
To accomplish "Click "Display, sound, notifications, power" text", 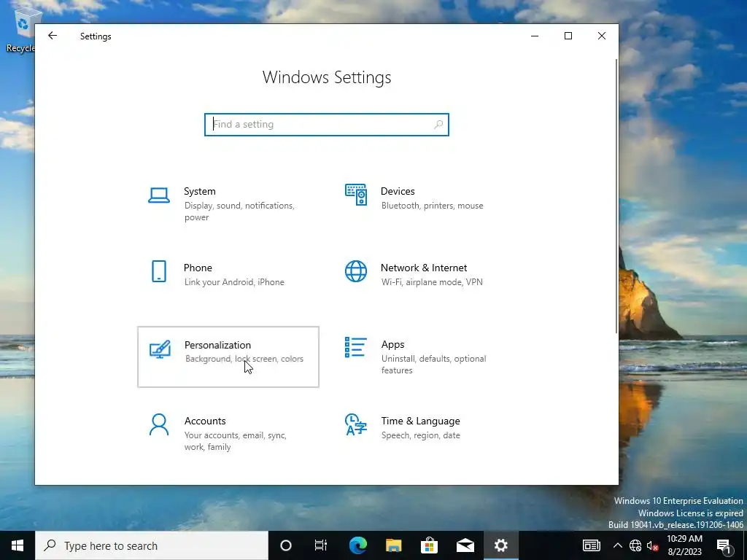I will click(239, 211).
